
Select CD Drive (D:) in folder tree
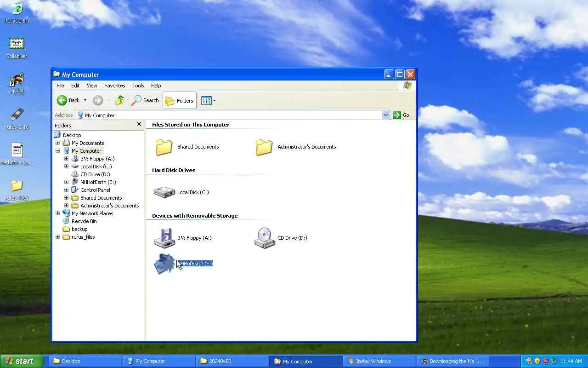point(95,174)
